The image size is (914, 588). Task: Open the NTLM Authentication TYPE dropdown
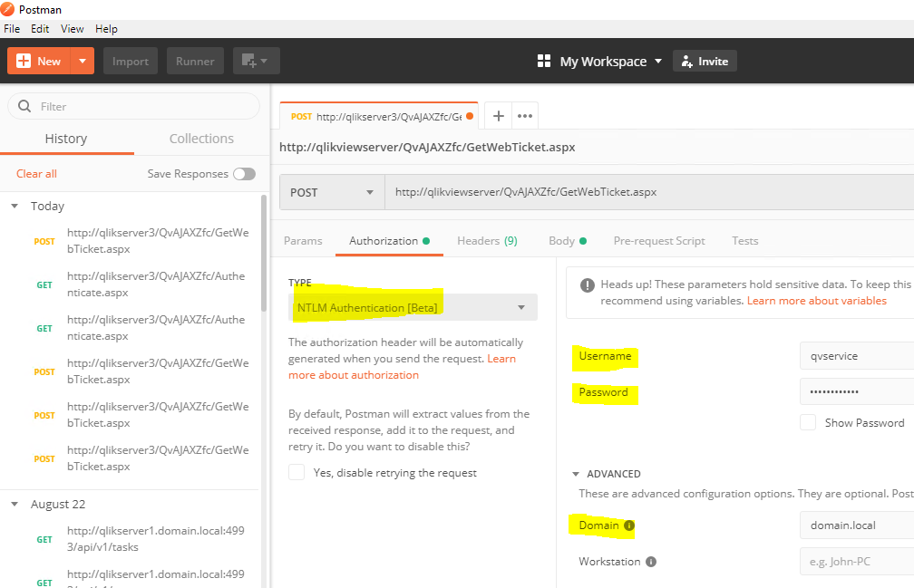coord(411,307)
